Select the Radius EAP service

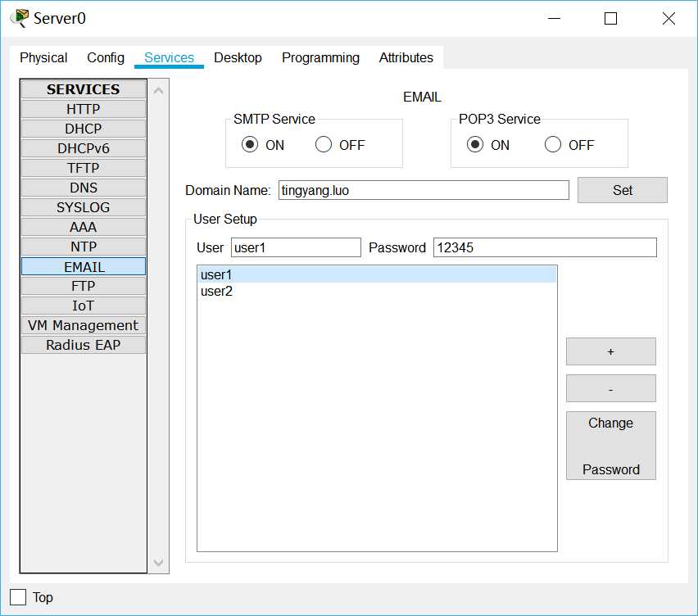coord(84,345)
